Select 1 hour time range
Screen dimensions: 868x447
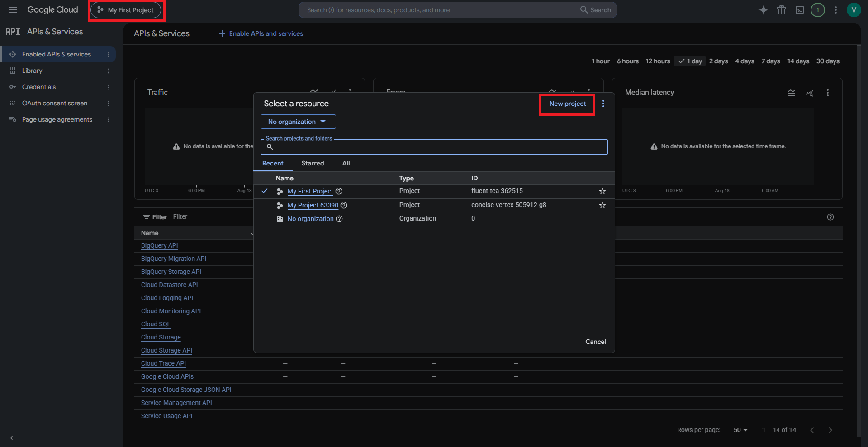click(601, 61)
